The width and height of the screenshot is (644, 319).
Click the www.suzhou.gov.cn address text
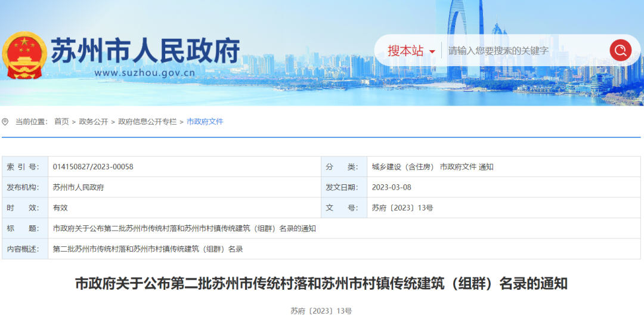pyautogui.click(x=144, y=73)
